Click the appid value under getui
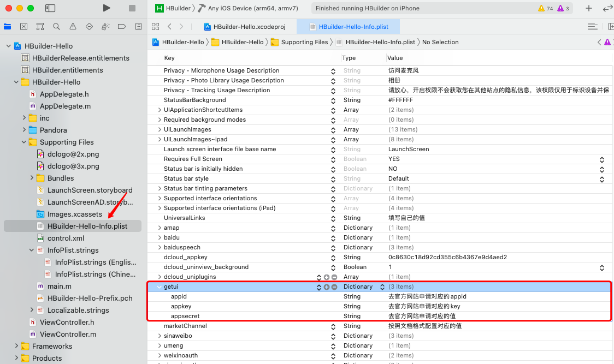The width and height of the screenshot is (614, 364). 427,297
